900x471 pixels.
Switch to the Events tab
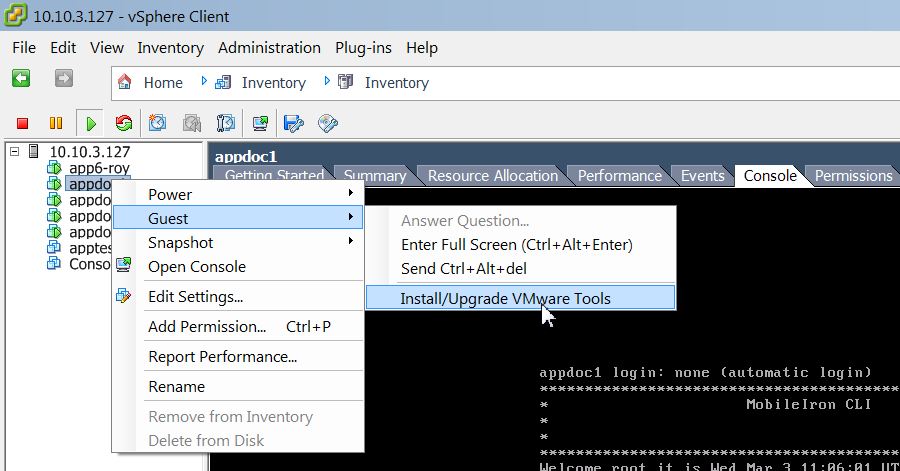click(x=703, y=176)
